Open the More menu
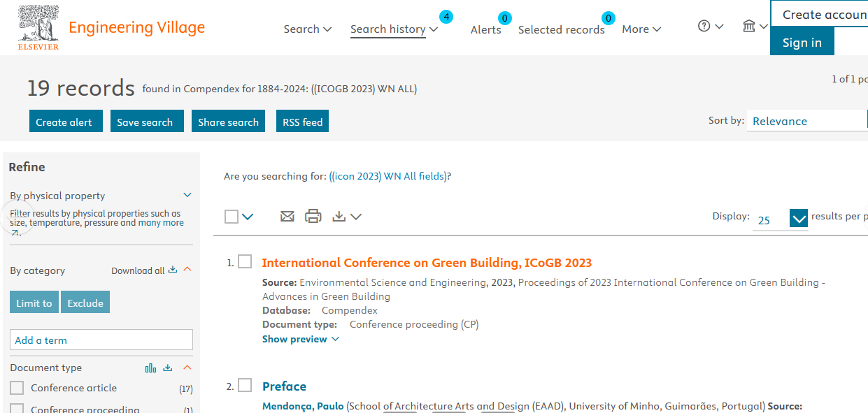The image size is (868, 413). point(641,29)
